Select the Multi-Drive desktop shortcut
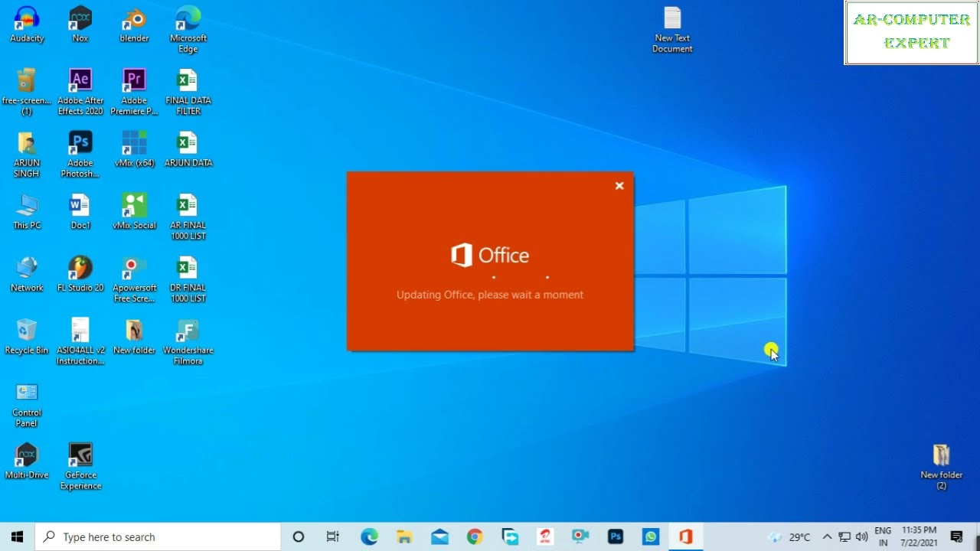 27,461
